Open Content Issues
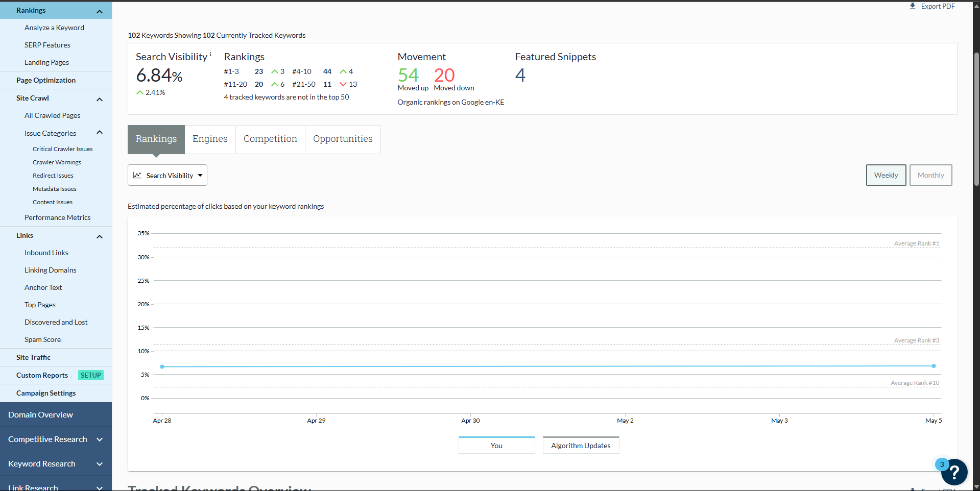980x491 pixels. point(52,202)
